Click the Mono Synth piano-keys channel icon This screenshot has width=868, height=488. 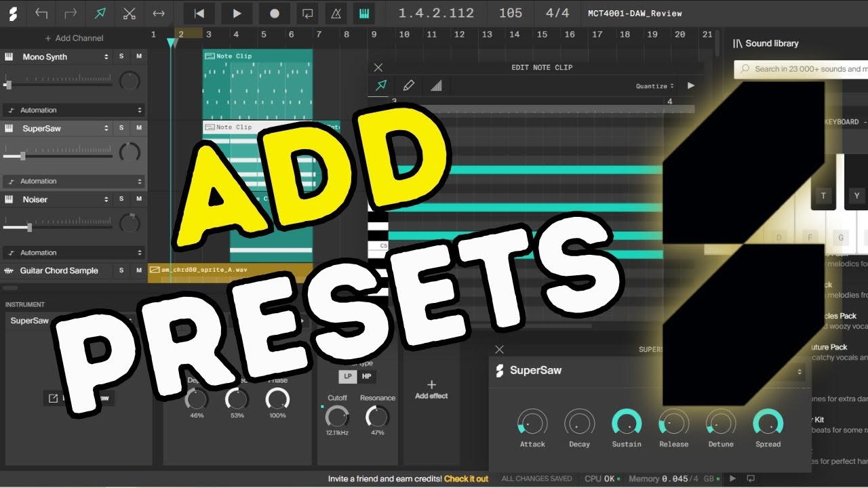click(x=9, y=57)
